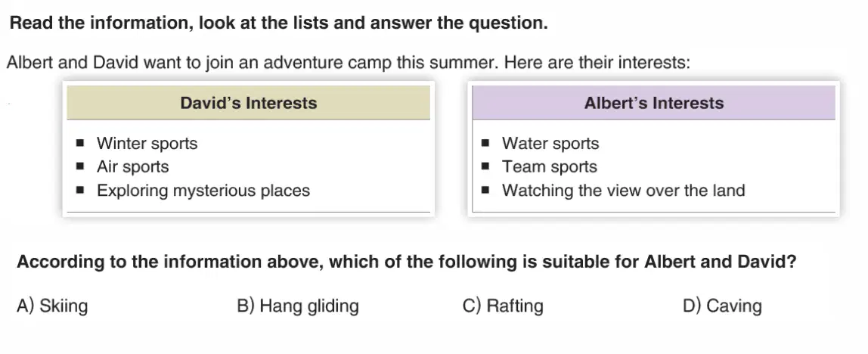Click Watching the view over the land
Viewport: 868px width, 354px height.
click(623, 191)
